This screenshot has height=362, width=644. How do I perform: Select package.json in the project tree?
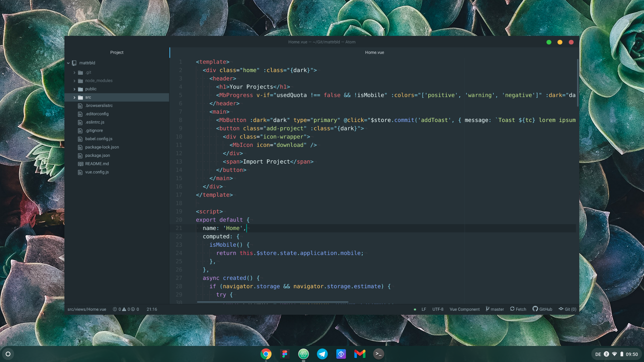tap(97, 155)
